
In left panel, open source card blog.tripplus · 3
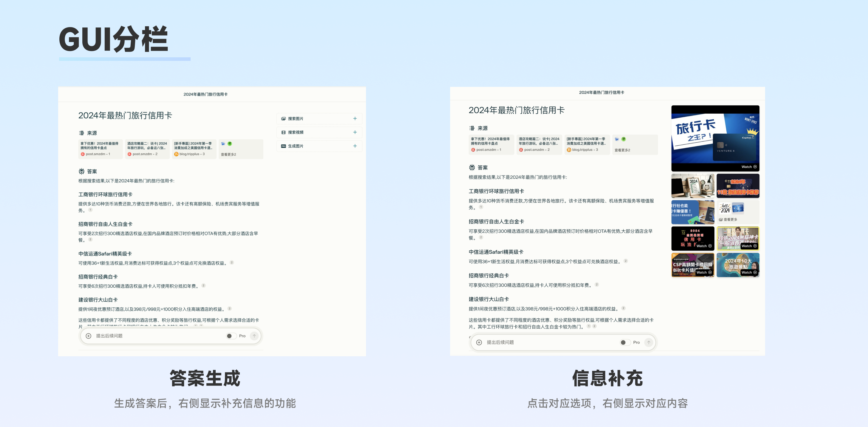194,149
